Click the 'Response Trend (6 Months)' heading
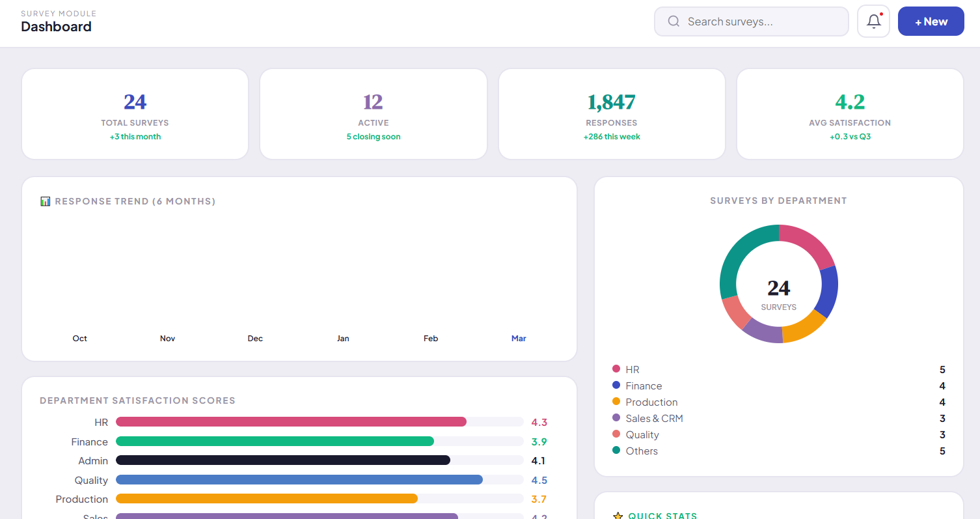 (135, 201)
